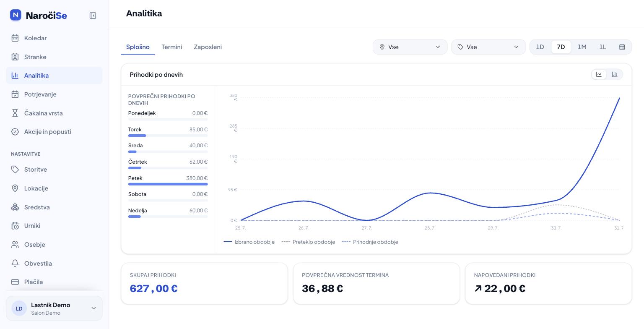Image resolution: width=644 pixels, height=329 pixels.
Task: Toggle Preteklo obdobje legend series
Action: click(308, 242)
